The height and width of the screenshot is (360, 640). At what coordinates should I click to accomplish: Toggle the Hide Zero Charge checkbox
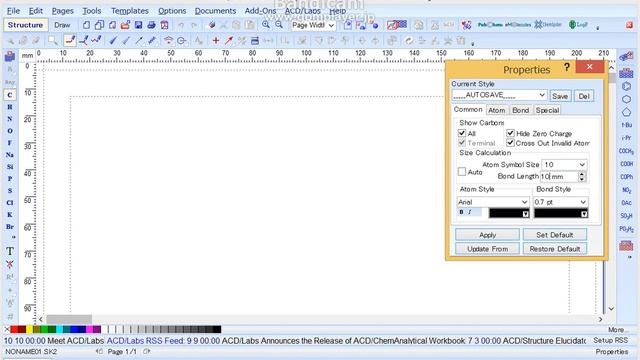point(510,133)
